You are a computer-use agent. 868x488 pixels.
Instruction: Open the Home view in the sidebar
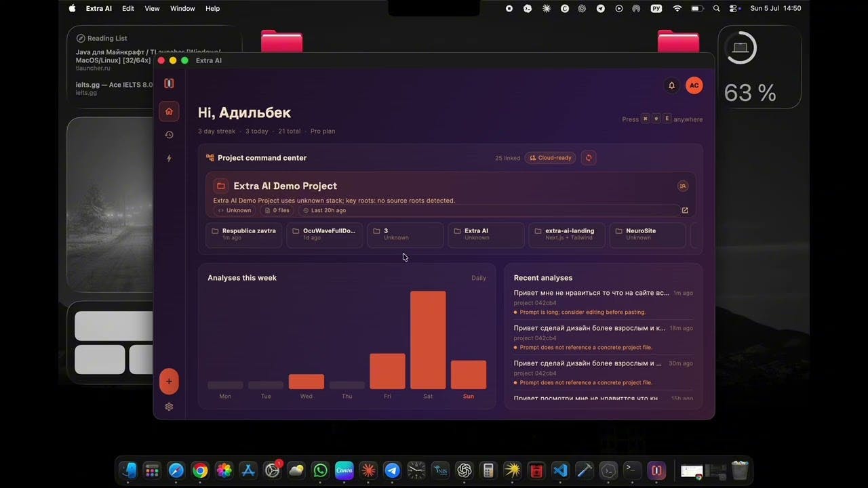(x=169, y=111)
